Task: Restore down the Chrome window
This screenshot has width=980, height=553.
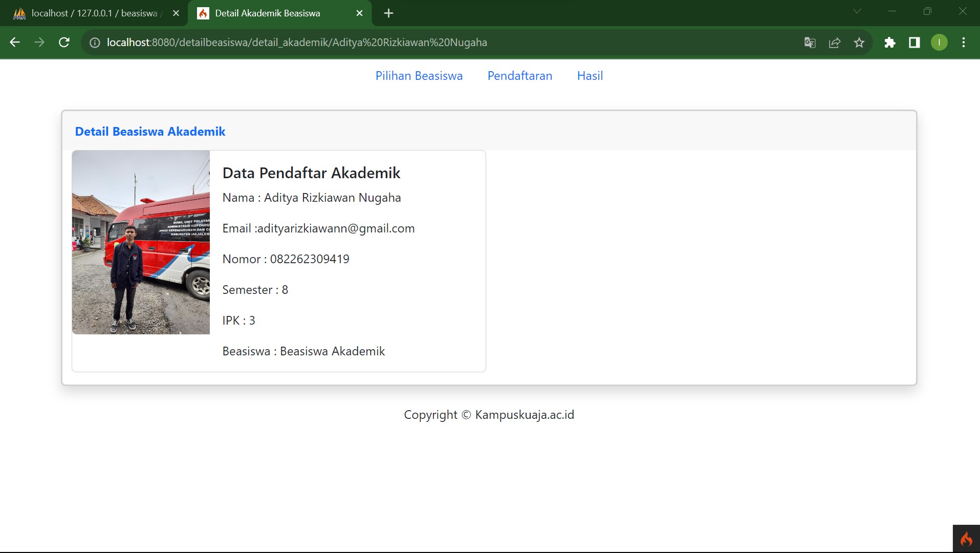Action: click(927, 11)
